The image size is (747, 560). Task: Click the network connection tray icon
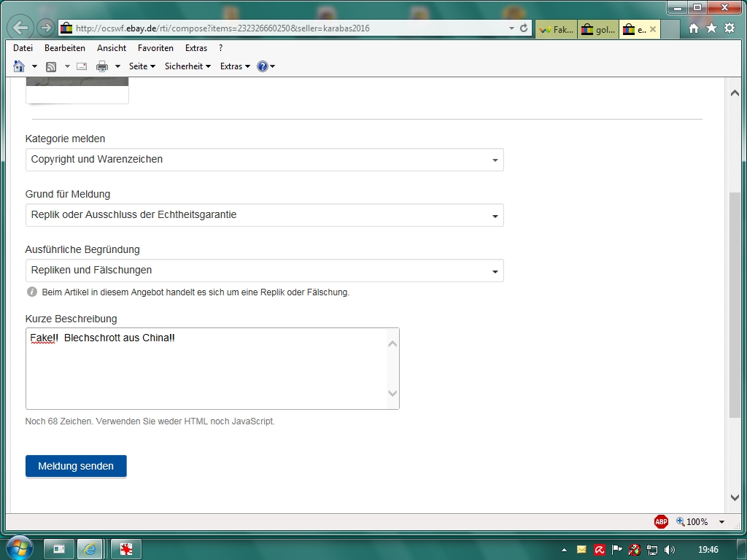click(x=651, y=550)
